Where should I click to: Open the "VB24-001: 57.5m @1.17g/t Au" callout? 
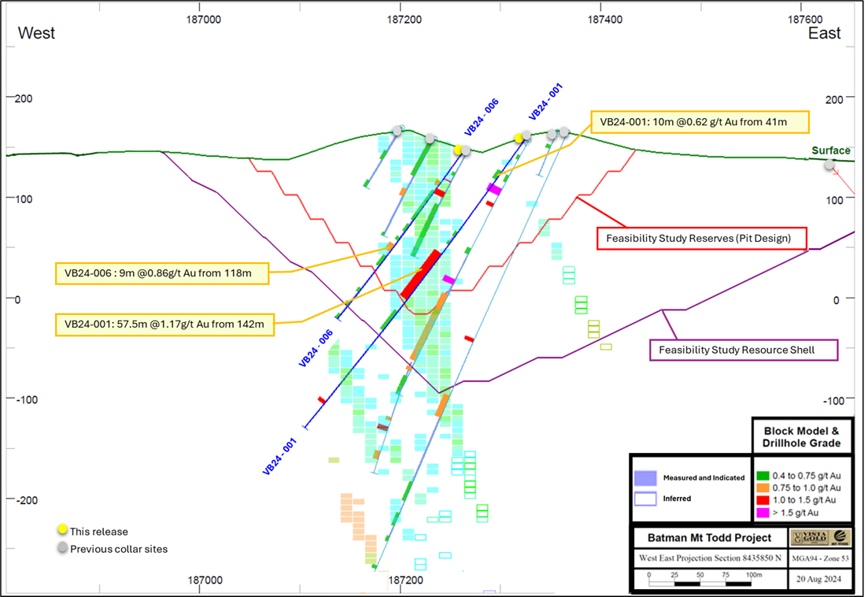tap(165, 324)
